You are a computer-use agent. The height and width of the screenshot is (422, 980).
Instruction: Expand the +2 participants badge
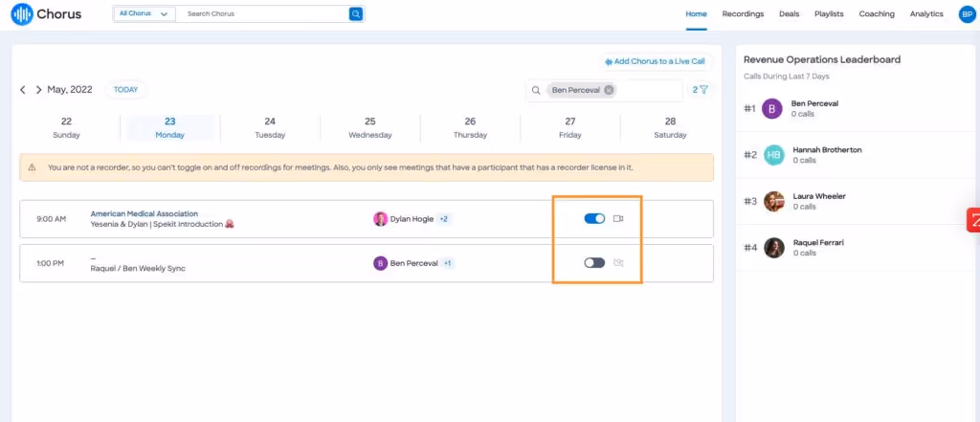[444, 219]
